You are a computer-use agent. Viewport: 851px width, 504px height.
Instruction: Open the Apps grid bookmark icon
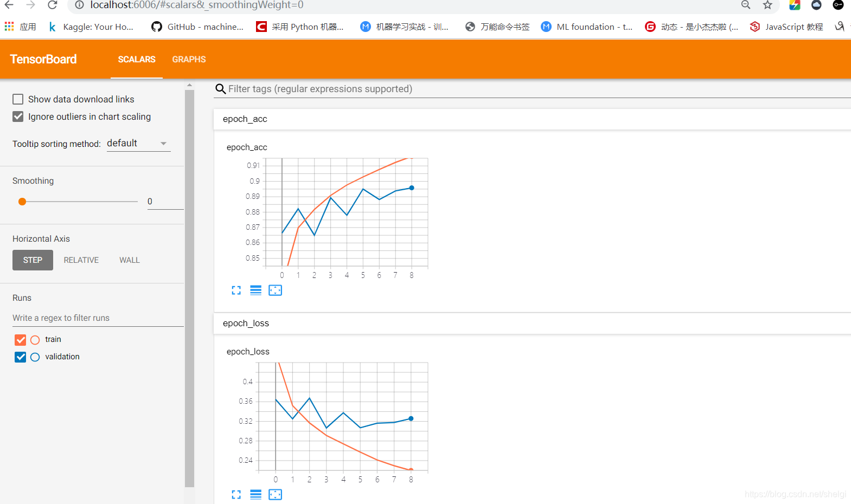click(9, 27)
